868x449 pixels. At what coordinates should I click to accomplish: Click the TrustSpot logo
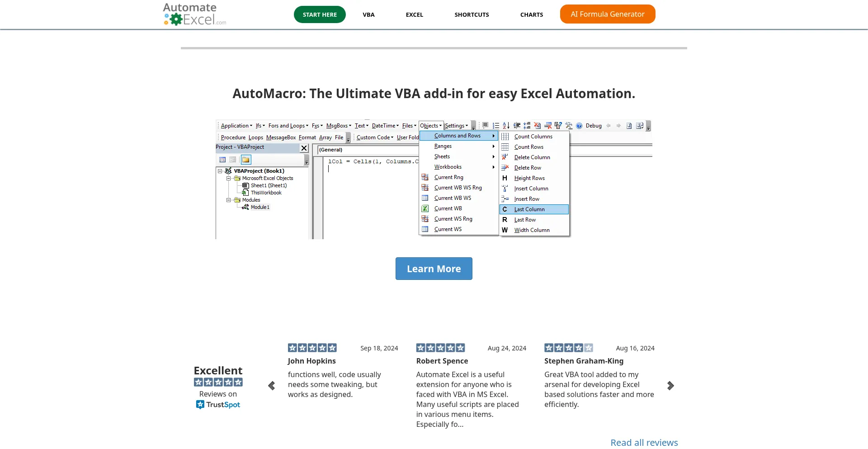coord(218,405)
